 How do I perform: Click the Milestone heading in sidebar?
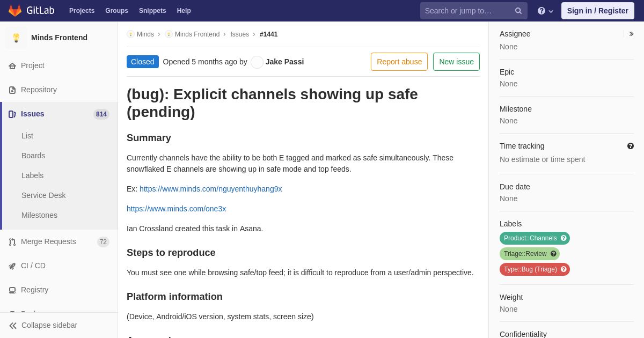point(515,109)
